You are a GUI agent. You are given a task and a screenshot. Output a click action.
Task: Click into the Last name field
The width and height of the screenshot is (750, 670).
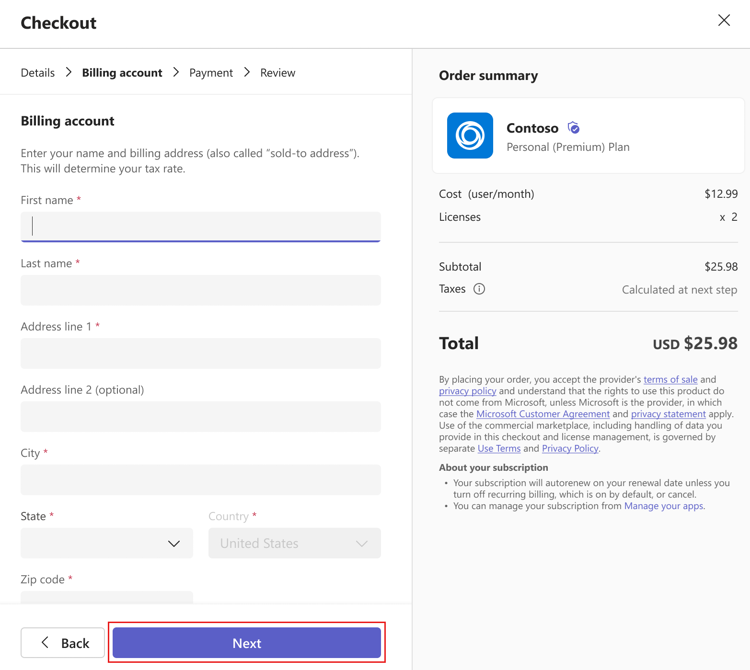click(200, 290)
